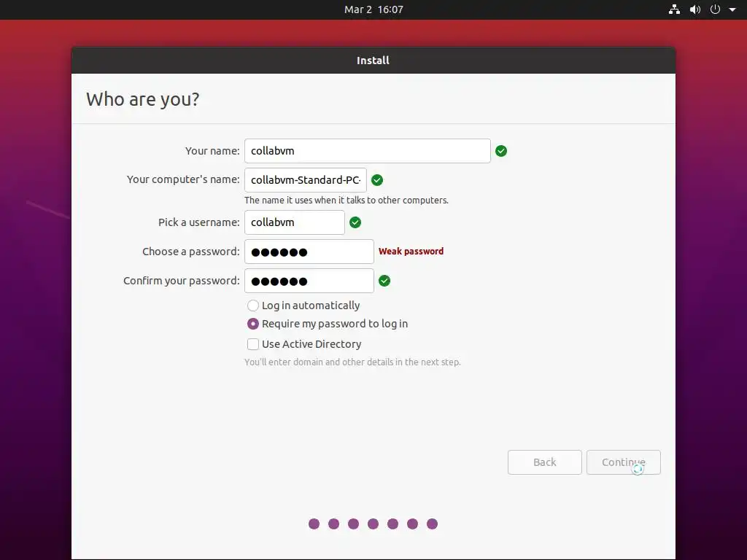Viewport: 747px width, 560px height.
Task: Click the Your name: label
Action: pos(212,151)
